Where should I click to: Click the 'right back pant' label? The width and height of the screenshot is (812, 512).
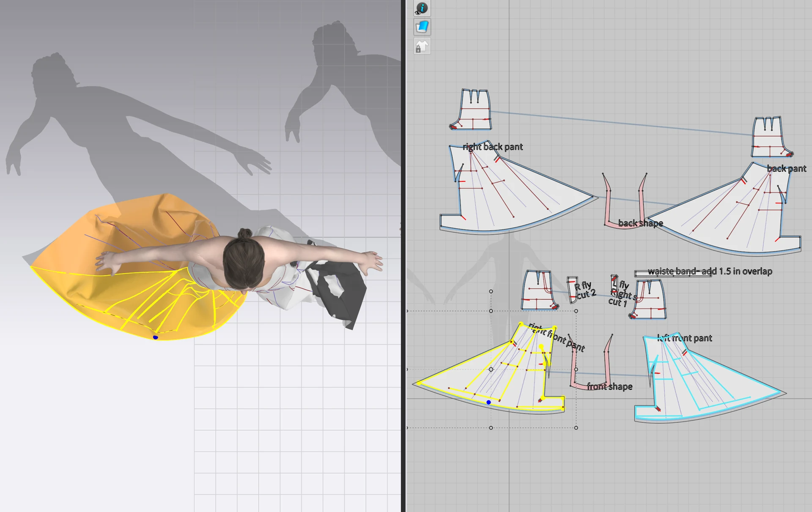click(493, 147)
